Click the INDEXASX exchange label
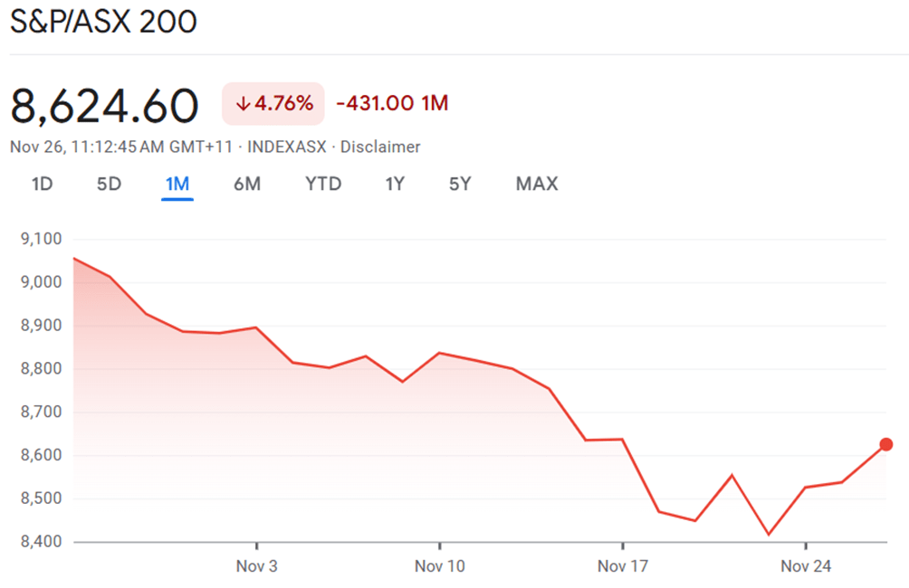 tap(288, 147)
